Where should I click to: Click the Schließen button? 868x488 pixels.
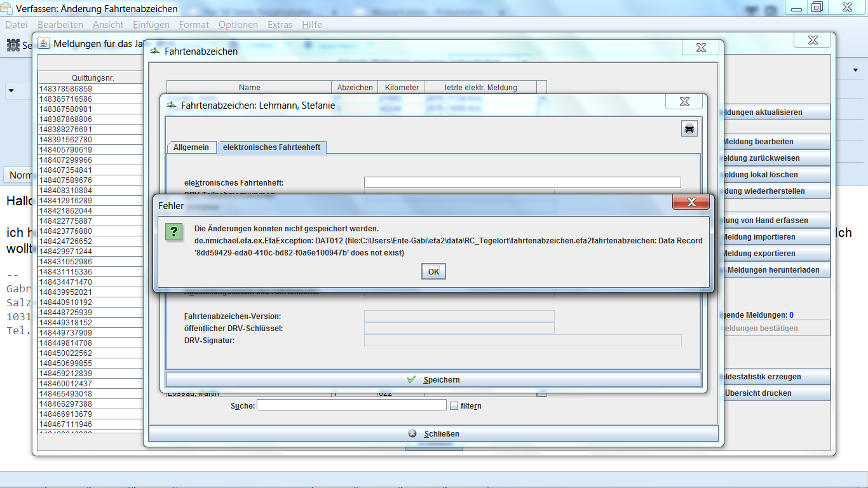[x=433, y=434]
